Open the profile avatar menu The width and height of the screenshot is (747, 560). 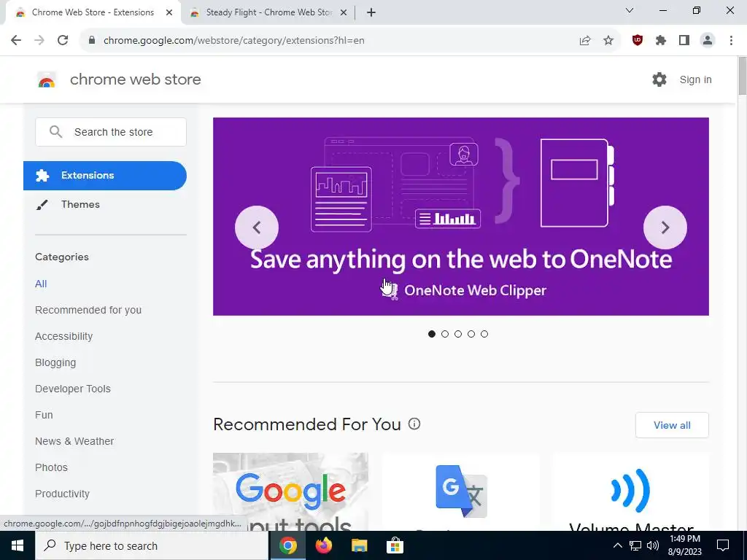click(708, 41)
